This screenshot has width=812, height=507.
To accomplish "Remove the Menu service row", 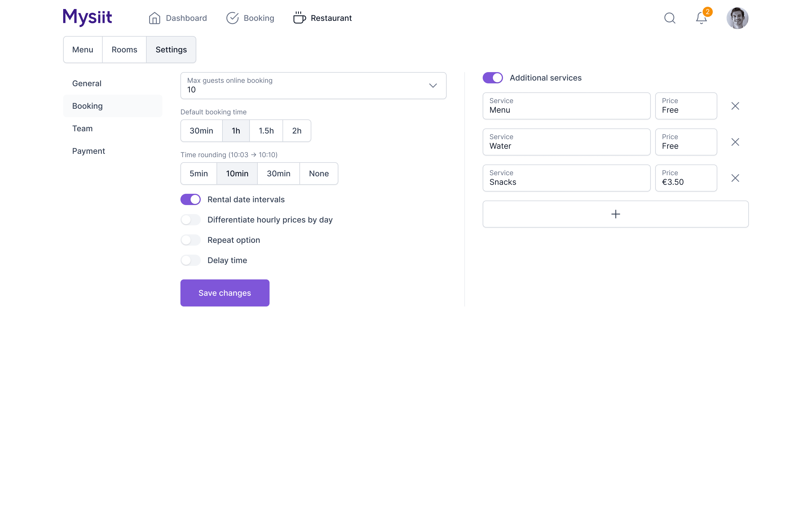I will tap(735, 106).
